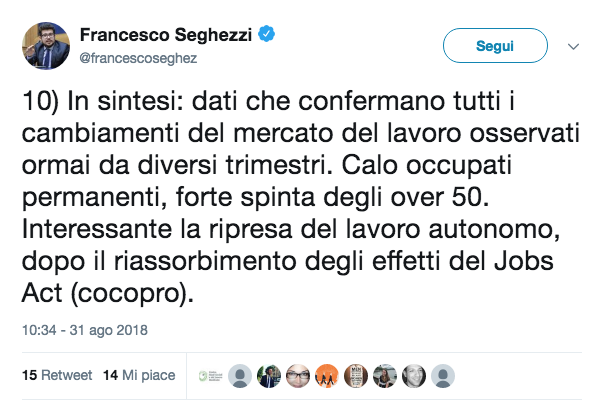Open the close-up face with glasses avatar
The image size is (610, 402).
[298, 376]
